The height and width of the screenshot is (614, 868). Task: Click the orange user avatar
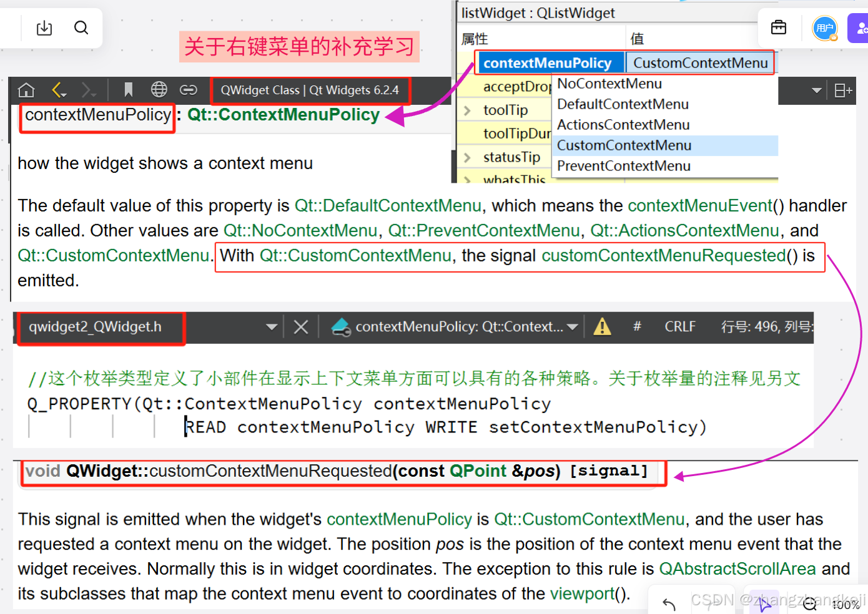[825, 28]
